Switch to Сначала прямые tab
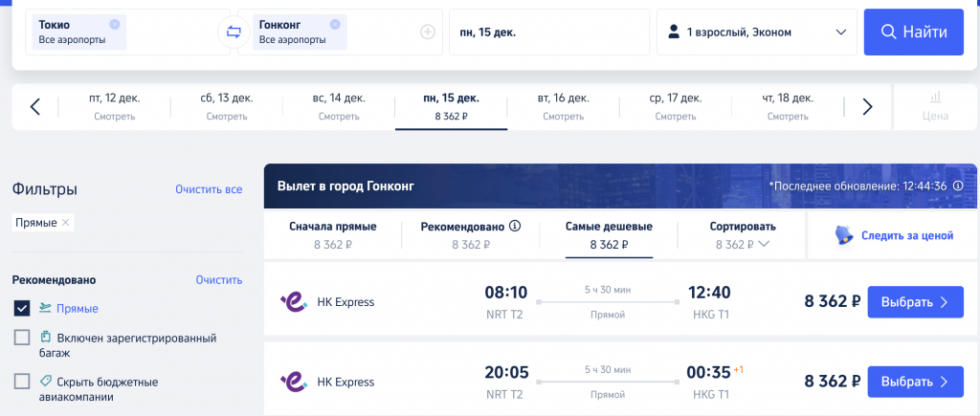This screenshot has height=416, width=980. [x=332, y=235]
